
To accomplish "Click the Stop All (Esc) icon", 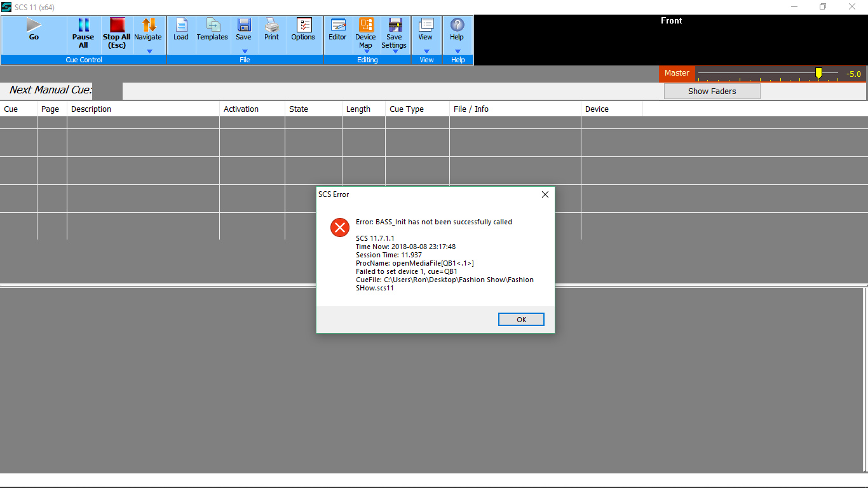I will 117,25.
